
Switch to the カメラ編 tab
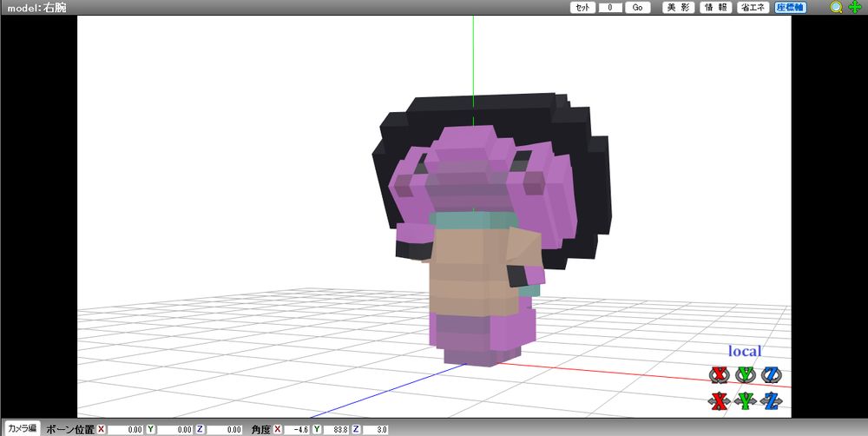22,428
